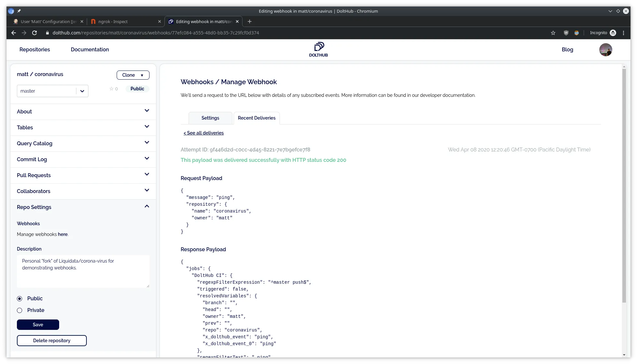Select the Public radio button
The image size is (637, 364).
20,299
